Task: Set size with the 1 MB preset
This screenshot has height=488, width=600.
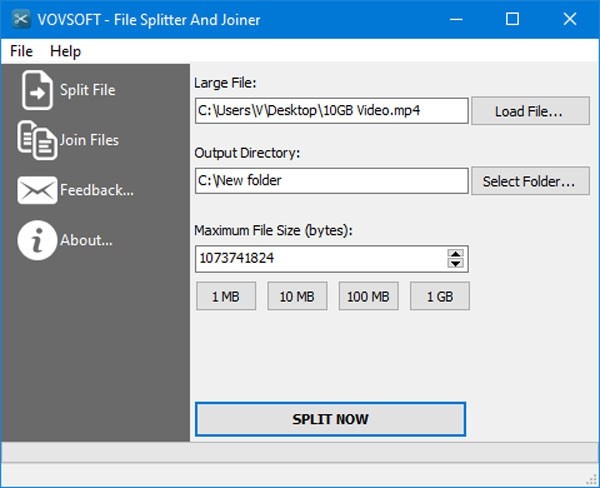Action: [225, 297]
